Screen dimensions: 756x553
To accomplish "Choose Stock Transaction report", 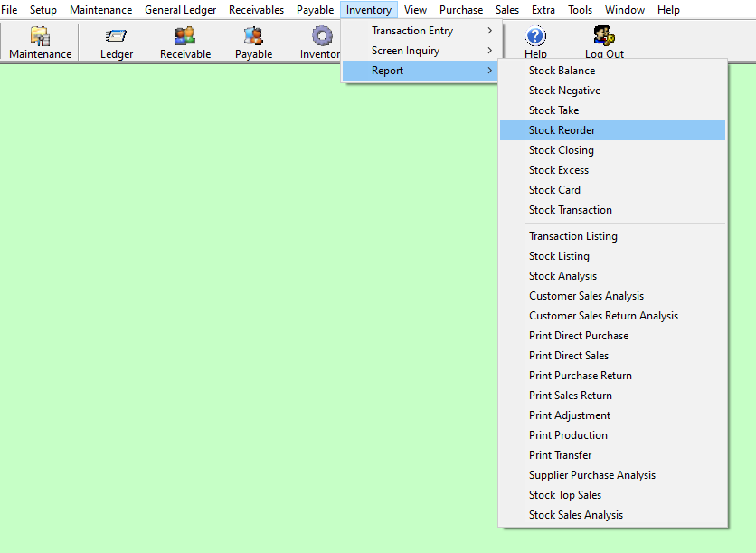I will click(x=612, y=210).
